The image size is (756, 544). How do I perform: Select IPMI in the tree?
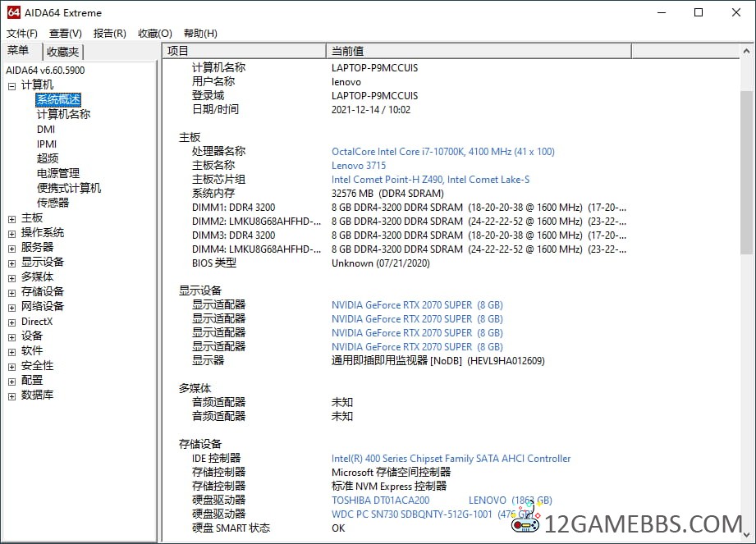tap(47, 144)
